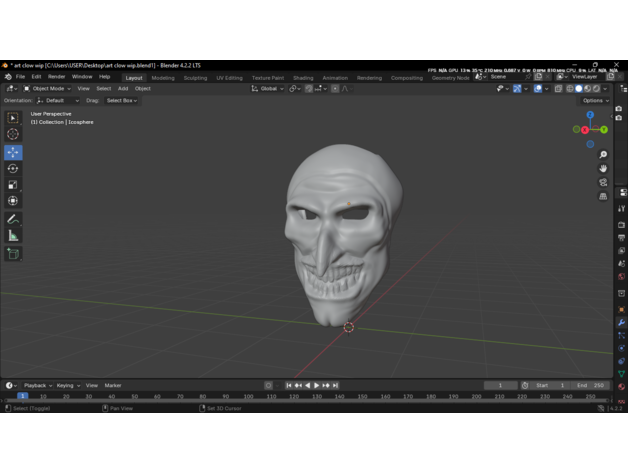Click the Add Cube tool
The image size is (628, 472).
click(13, 254)
